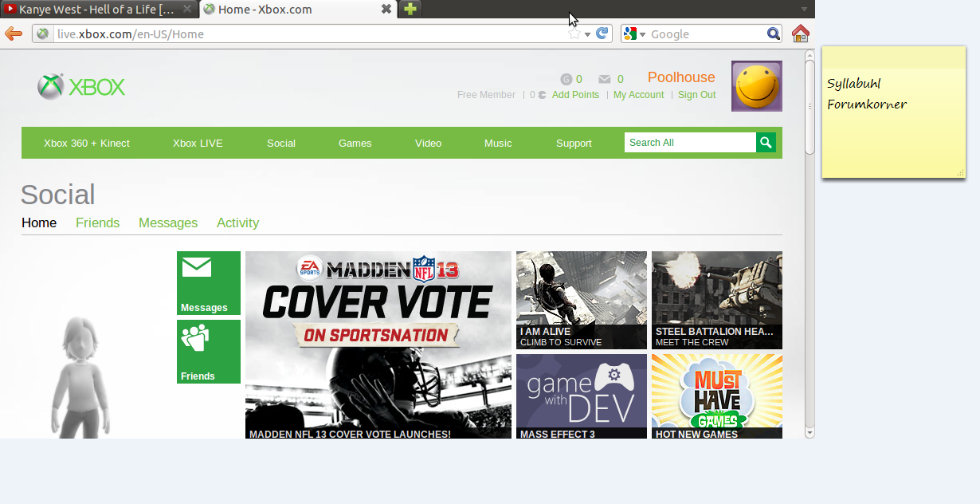Go back with the browser back arrow
The image size is (980, 504).
click(x=14, y=33)
